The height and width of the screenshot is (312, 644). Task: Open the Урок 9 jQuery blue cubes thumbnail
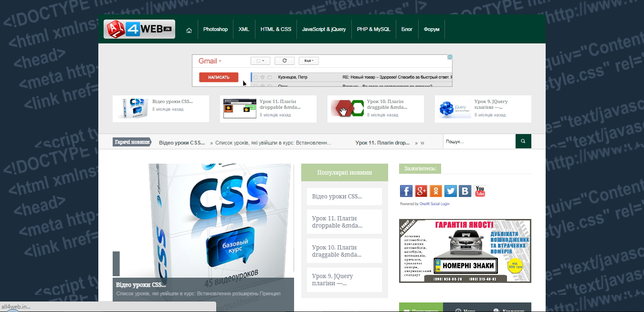454,109
